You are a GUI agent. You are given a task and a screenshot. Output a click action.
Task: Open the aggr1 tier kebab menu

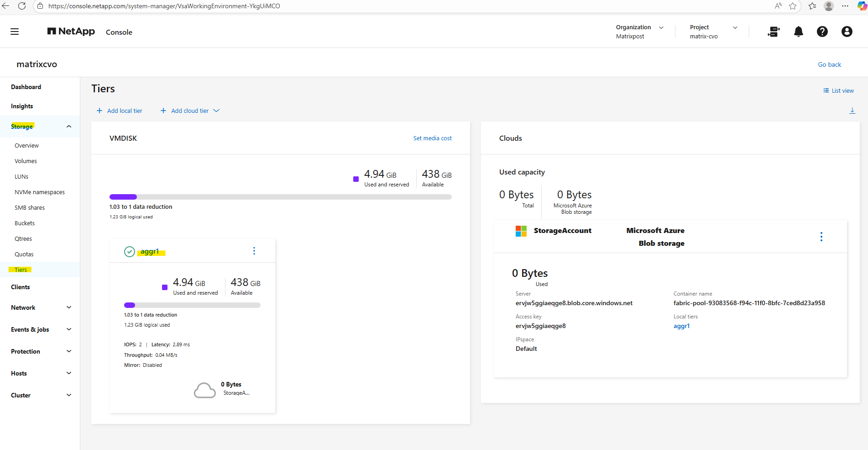(254, 251)
